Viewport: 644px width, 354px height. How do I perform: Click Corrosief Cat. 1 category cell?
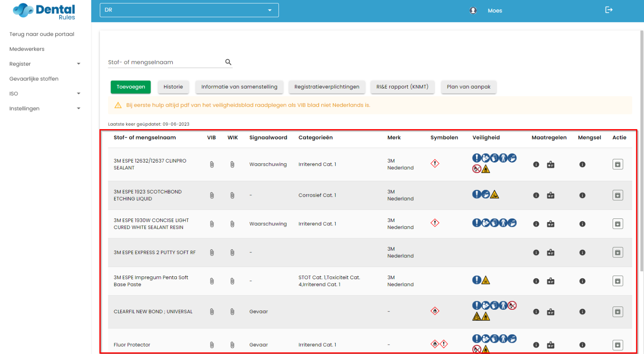point(317,196)
